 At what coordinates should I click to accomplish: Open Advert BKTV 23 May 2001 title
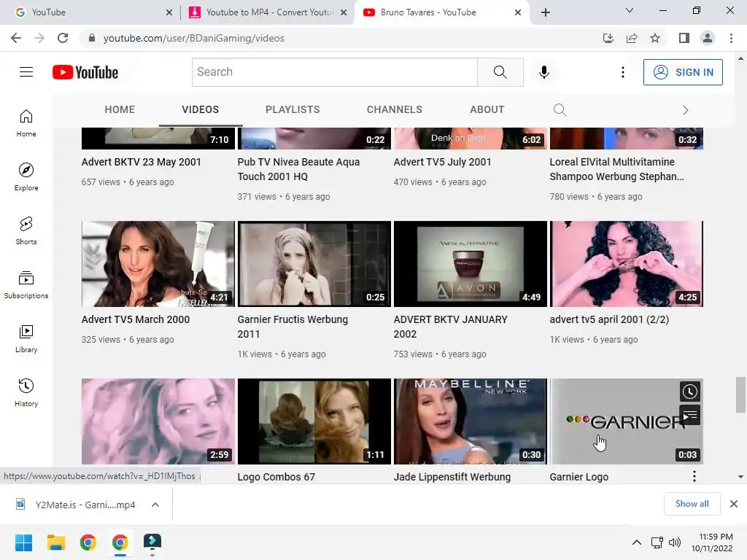[141, 162]
